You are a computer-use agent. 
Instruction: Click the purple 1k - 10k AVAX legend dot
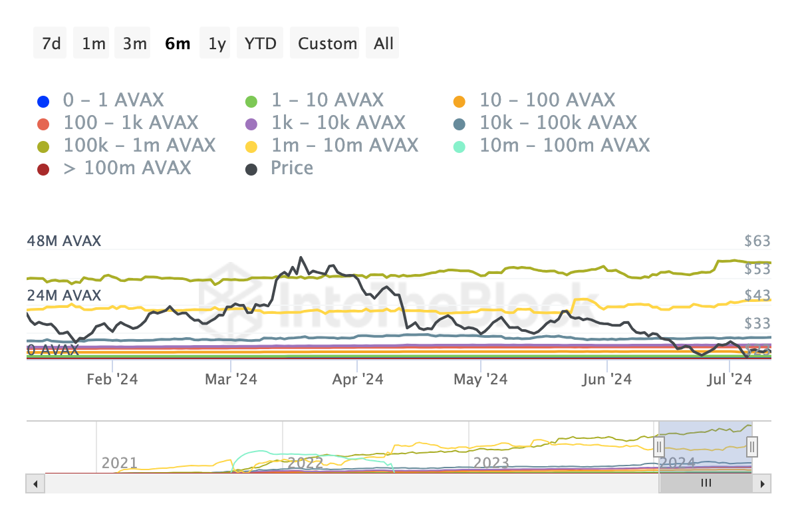[251, 124]
